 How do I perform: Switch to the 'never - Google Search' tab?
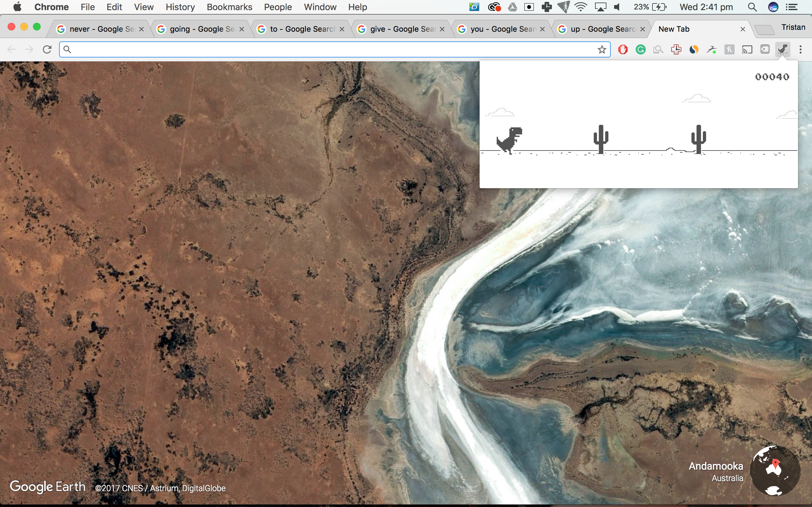point(97,29)
